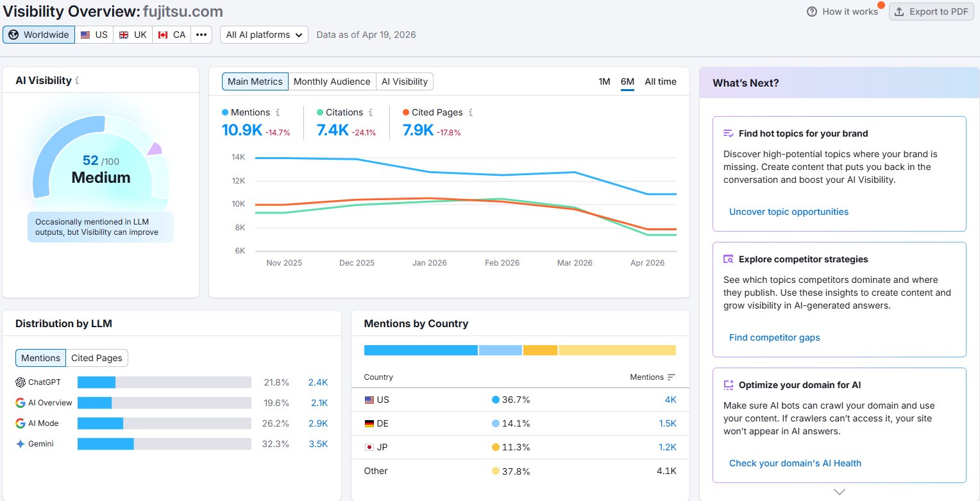Viewport: 980px width, 501px height.
Task: Select the CA region button
Action: tap(172, 35)
